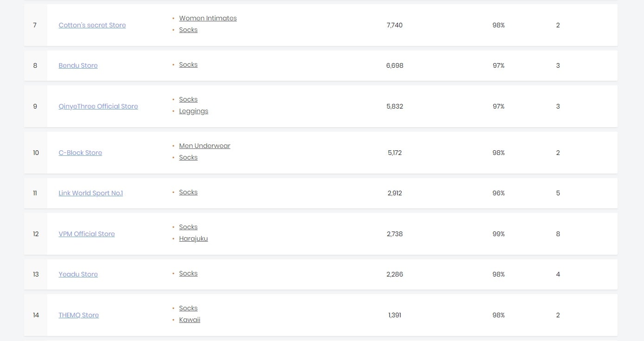Screen dimensions: 644x341
Task: Select Women Intimates category for Cotton's secret
Action: coord(208,18)
